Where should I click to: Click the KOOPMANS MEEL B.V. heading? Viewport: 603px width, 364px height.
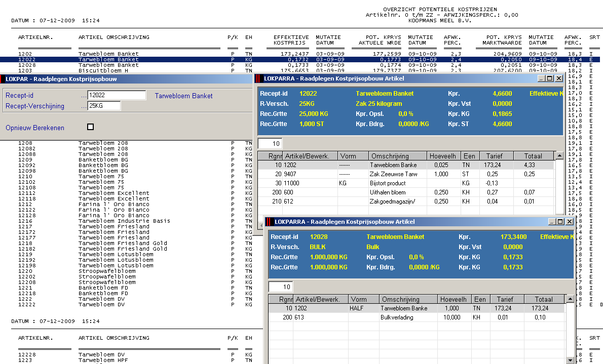tap(440, 20)
